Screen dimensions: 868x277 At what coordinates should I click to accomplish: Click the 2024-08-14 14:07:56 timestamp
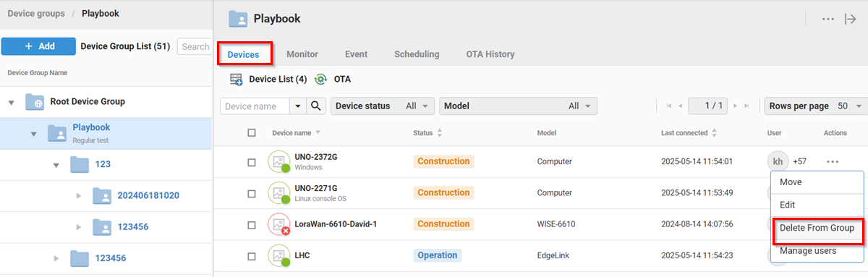(697, 224)
